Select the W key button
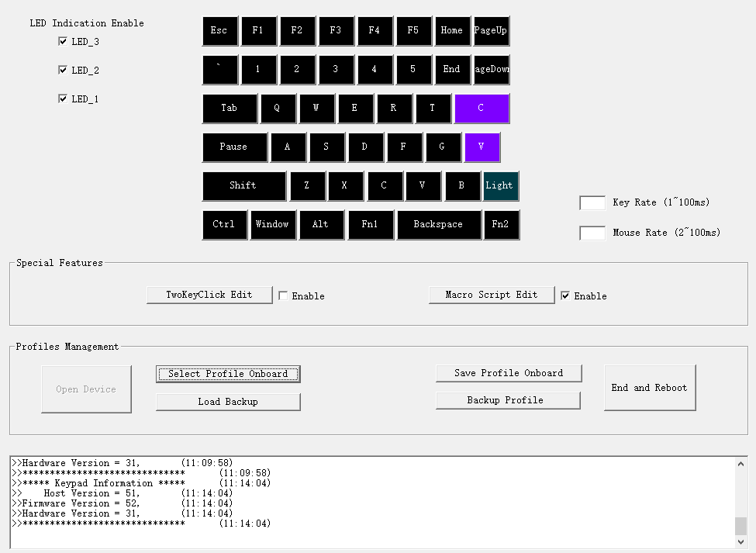756x553 pixels. click(x=317, y=109)
